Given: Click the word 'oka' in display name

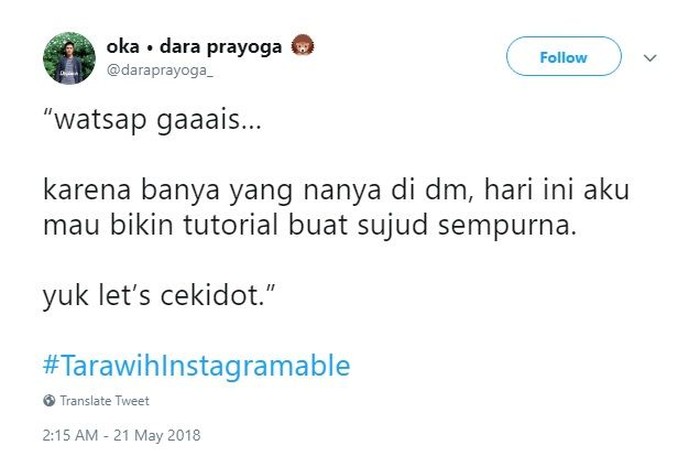Looking at the screenshot, I should tap(123, 46).
